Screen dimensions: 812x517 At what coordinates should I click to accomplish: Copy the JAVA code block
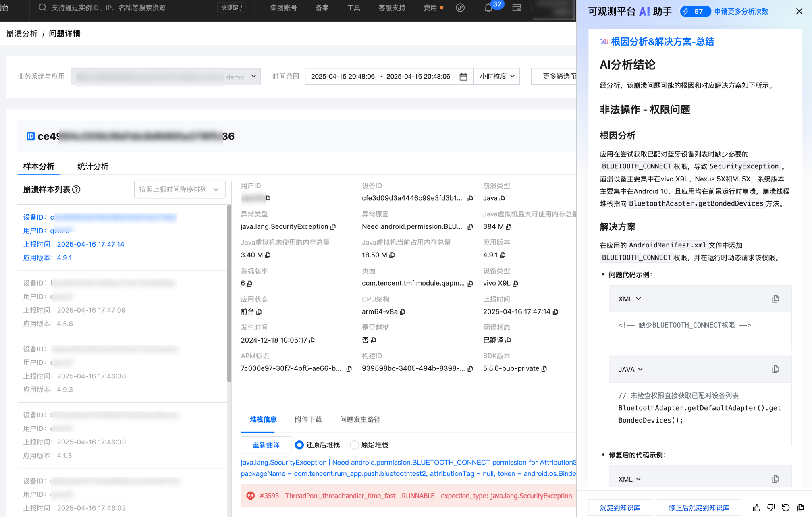[775, 369]
